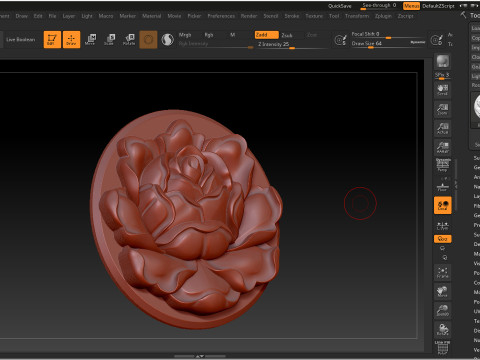The height and width of the screenshot is (360, 480).
Task: Switch to Zsub mode
Action: click(287, 35)
